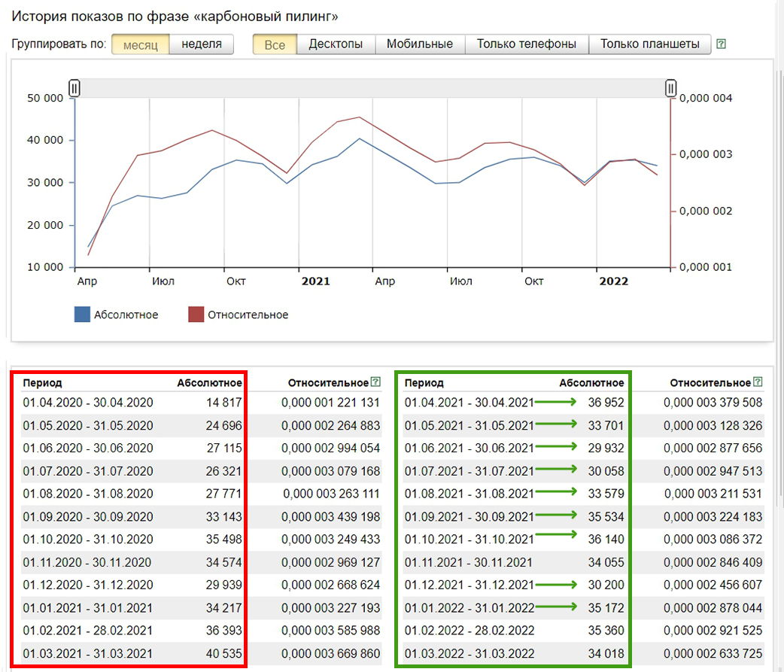Select period 01.04.2020 - 30.04.2020
The height and width of the screenshot is (672, 784).
point(88,403)
